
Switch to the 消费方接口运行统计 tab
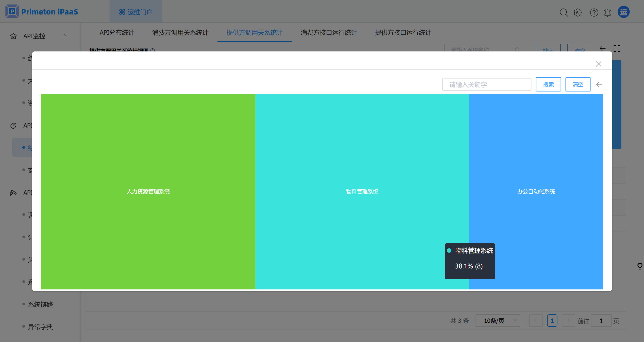click(329, 32)
